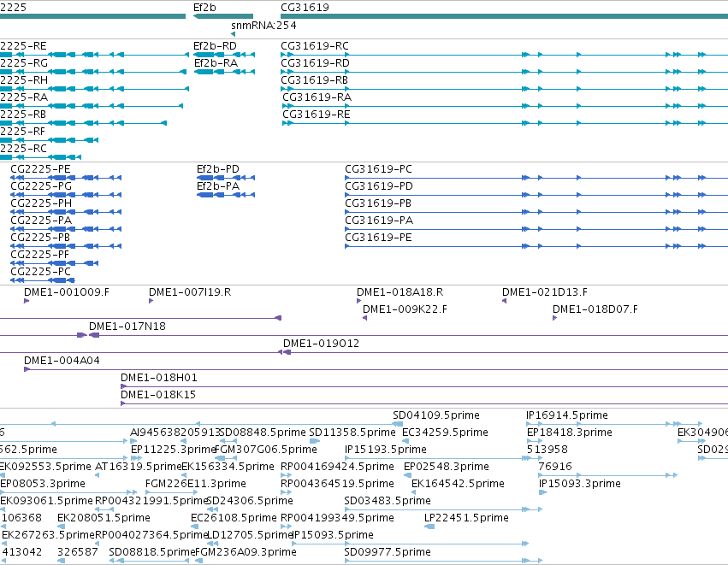The height and width of the screenshot is (565, 728).
Task: Click the EP02548.3prime EST label
Action: pyautogui.click(x=447, y=467)
